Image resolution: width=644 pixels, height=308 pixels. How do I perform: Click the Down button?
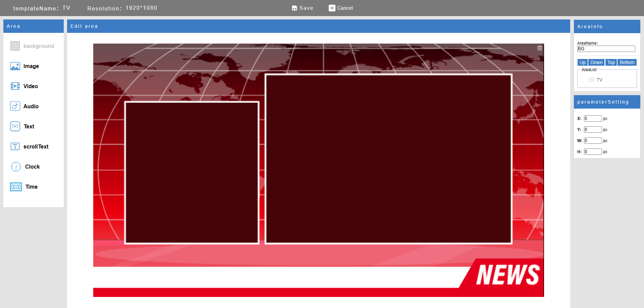coord(596,62)
